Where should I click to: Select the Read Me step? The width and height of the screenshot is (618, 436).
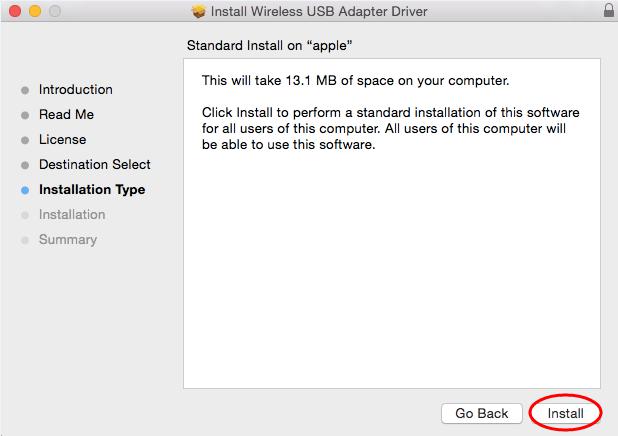point(66,115)
